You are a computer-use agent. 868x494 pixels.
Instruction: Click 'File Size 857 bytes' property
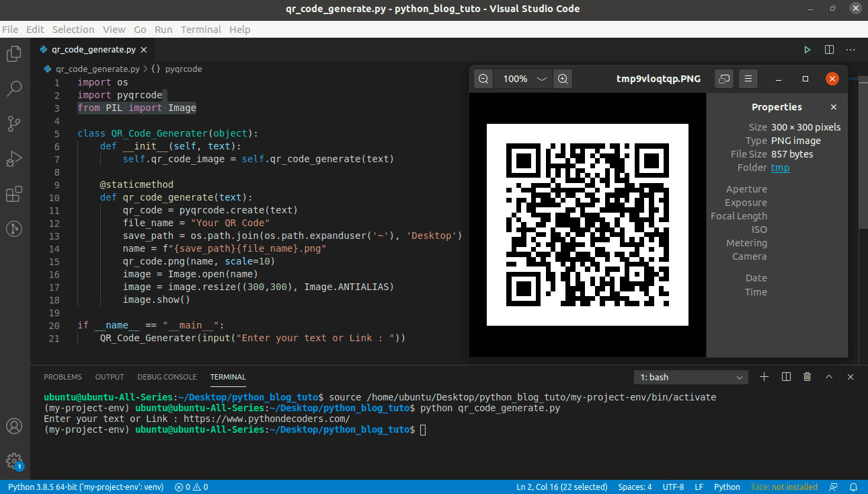coord(772,154)
